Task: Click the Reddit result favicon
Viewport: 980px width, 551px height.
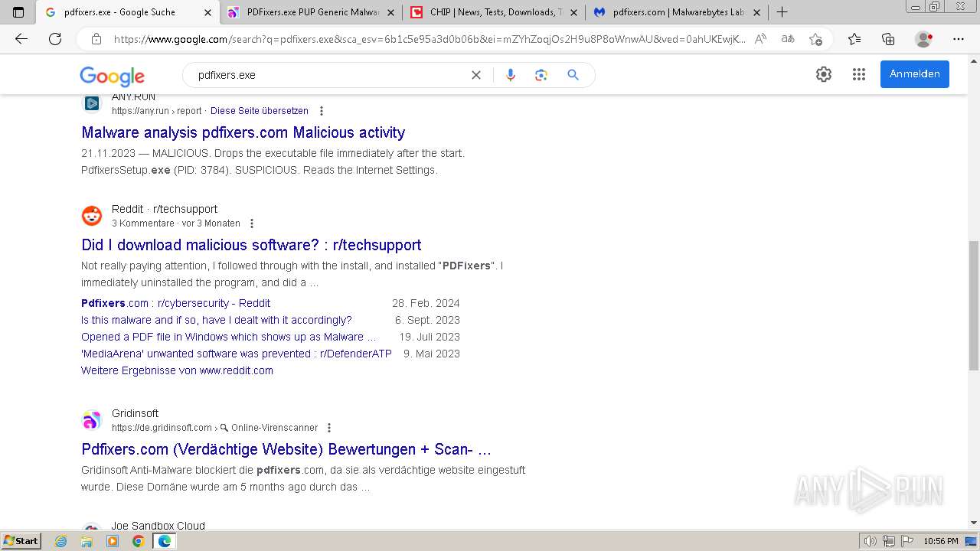Action: tap(92, 216)
